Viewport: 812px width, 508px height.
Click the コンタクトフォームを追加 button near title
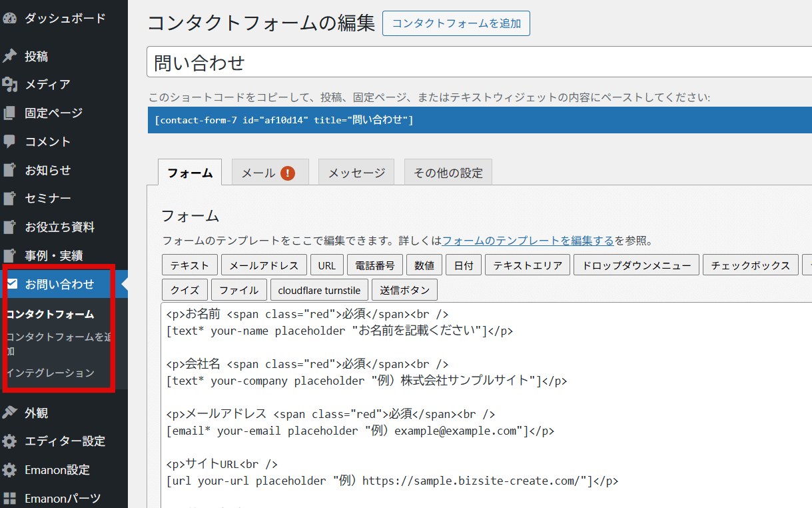456,23
